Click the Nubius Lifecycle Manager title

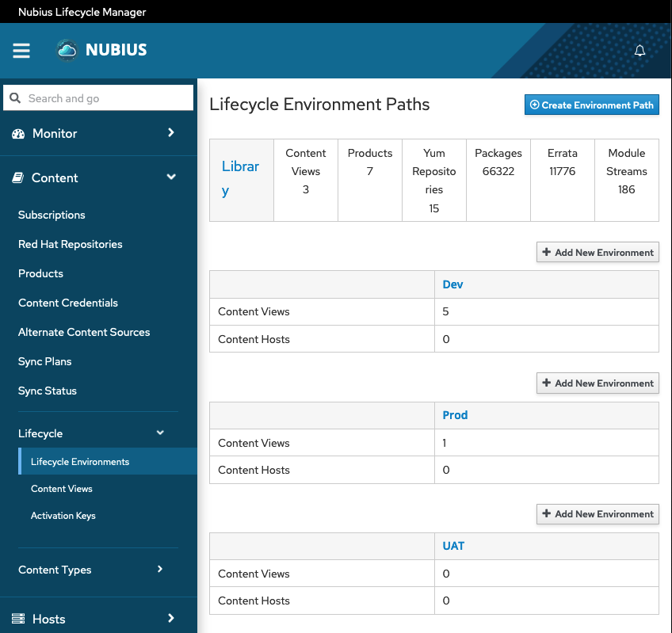(x=82, y=12)
